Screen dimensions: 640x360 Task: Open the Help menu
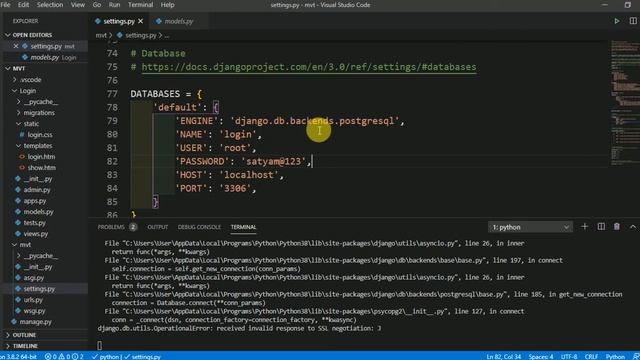coord(167,5)
